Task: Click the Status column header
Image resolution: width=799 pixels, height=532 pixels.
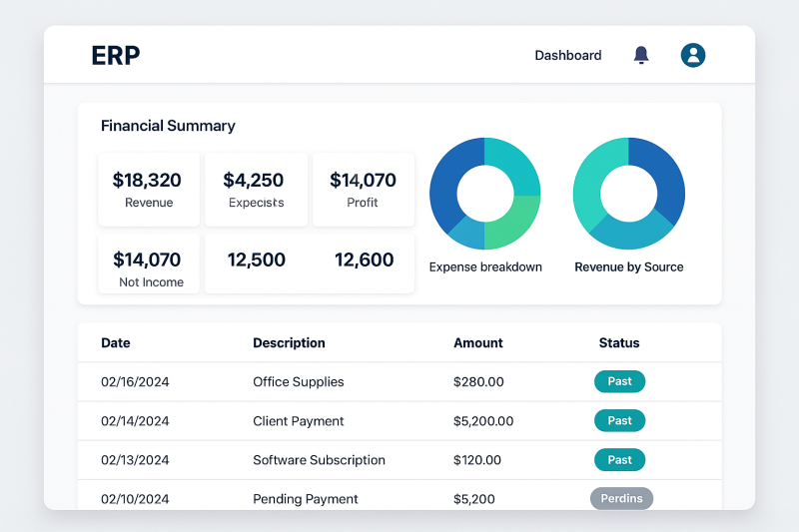Action: click(x=619, y=342)
